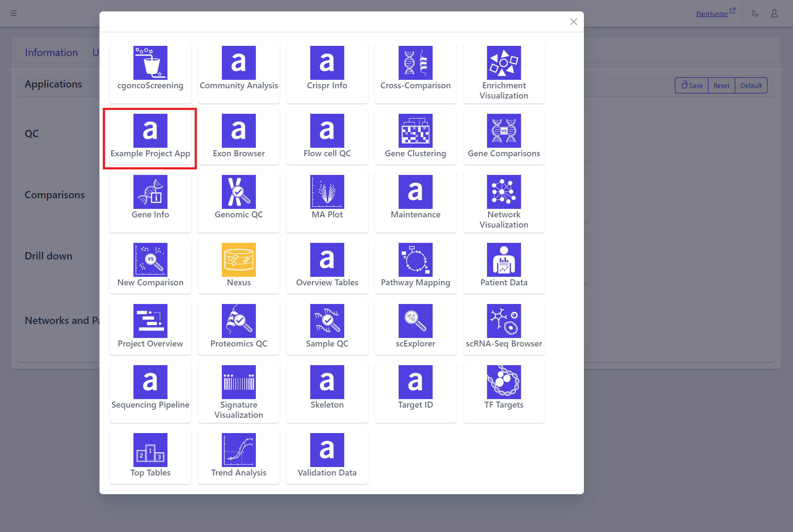Select the Cross-Comparison DNA icon
This screenshot has width=793, height=532.
pos(415,63)
